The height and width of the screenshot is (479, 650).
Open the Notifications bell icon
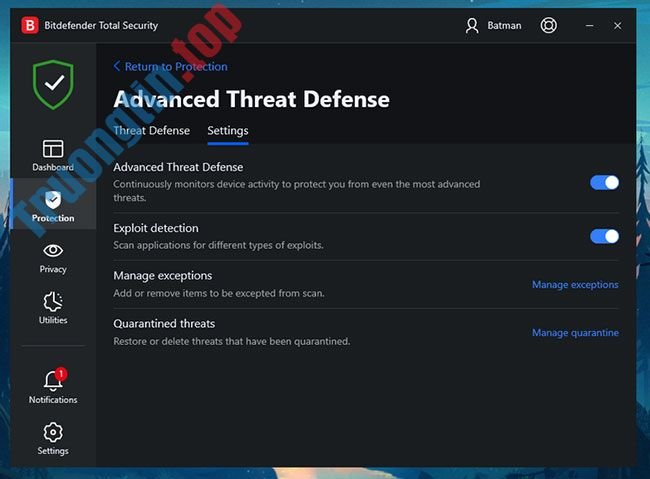[x=53, y=380]
